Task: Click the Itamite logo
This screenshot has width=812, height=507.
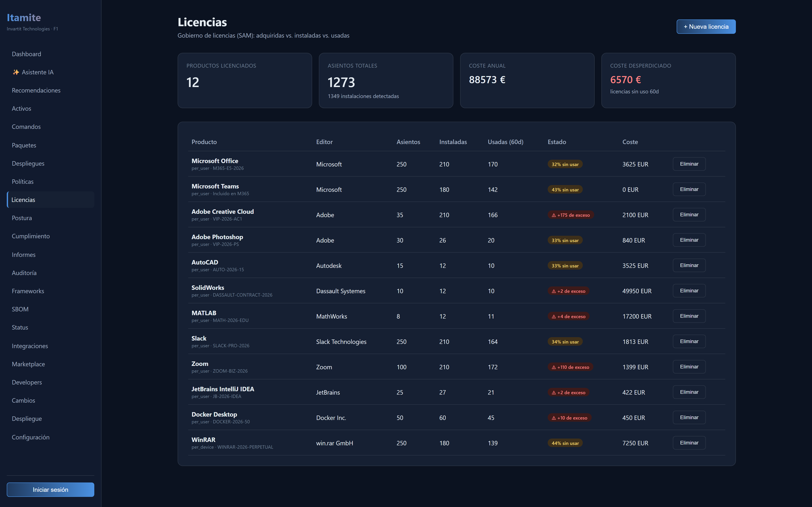Action: [24, 18]
